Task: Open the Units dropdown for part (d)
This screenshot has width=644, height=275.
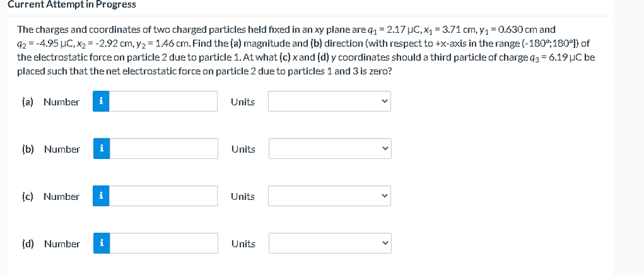Action: (x=330, y=244)
